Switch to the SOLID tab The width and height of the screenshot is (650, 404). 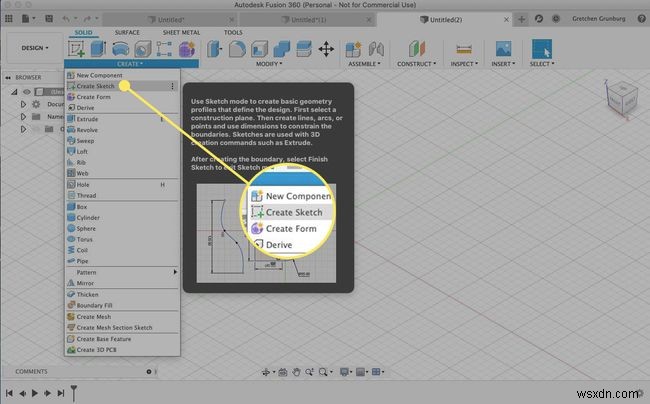[83, 32]
